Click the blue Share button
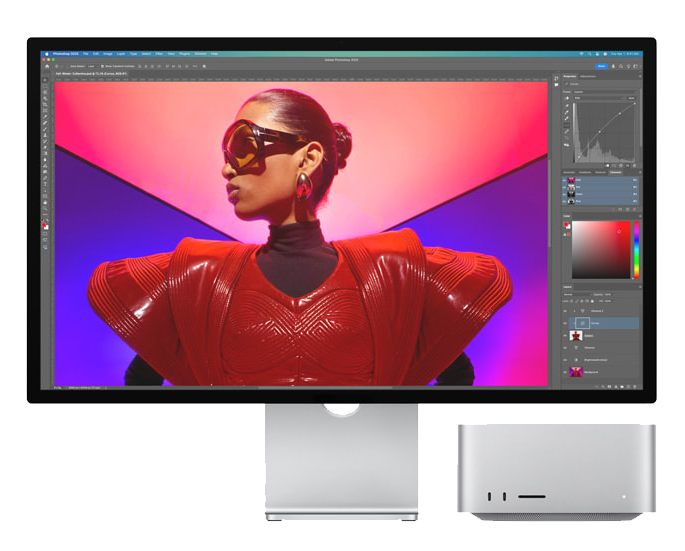Image resolution: width=685 pixels, height=551 pixels. click(x=601, y=66)
